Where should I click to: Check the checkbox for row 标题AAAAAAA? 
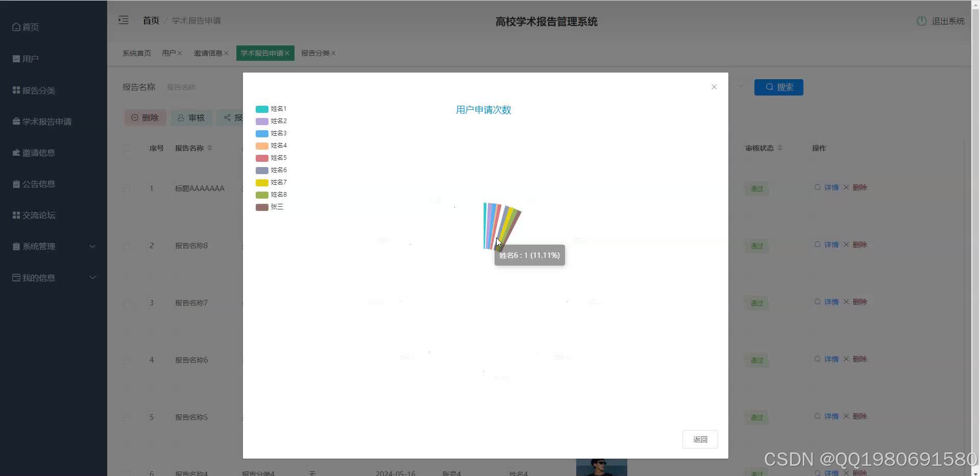coord(127,188)
